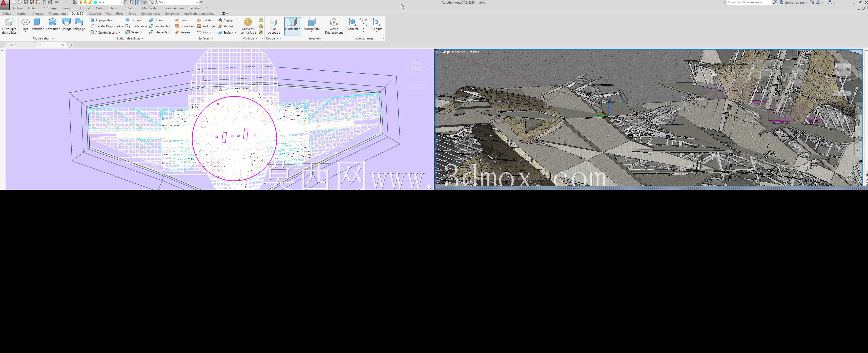Open the vitre layer dropdown
Image resolution: width=868 pixels, height=353 pixels.
point(121,2)
